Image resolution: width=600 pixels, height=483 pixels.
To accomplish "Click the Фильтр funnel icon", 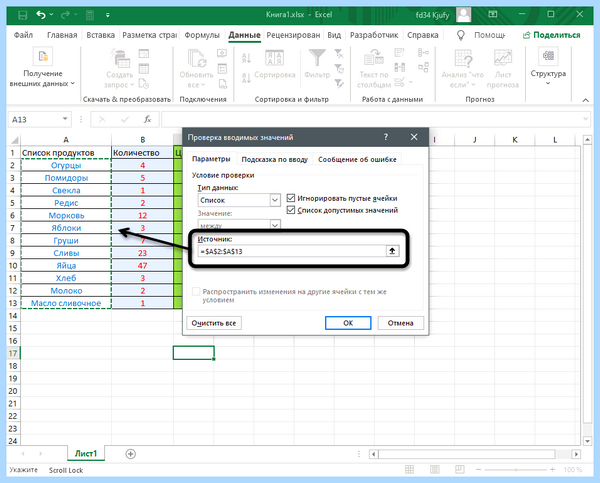I will click(317, 58).
